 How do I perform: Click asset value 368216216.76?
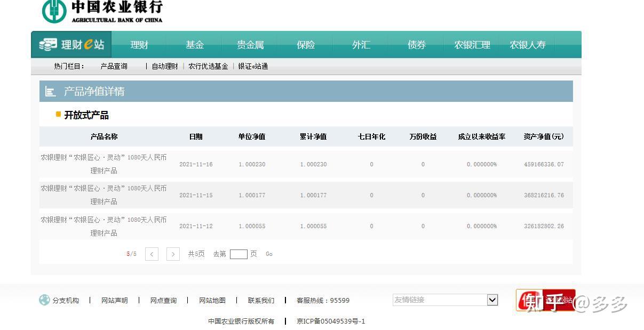pyautogui.click(x=544, y=195)
